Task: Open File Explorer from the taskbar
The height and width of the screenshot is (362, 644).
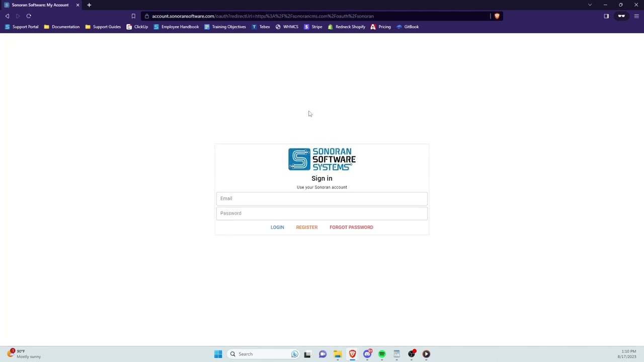Action: [338, 354]
